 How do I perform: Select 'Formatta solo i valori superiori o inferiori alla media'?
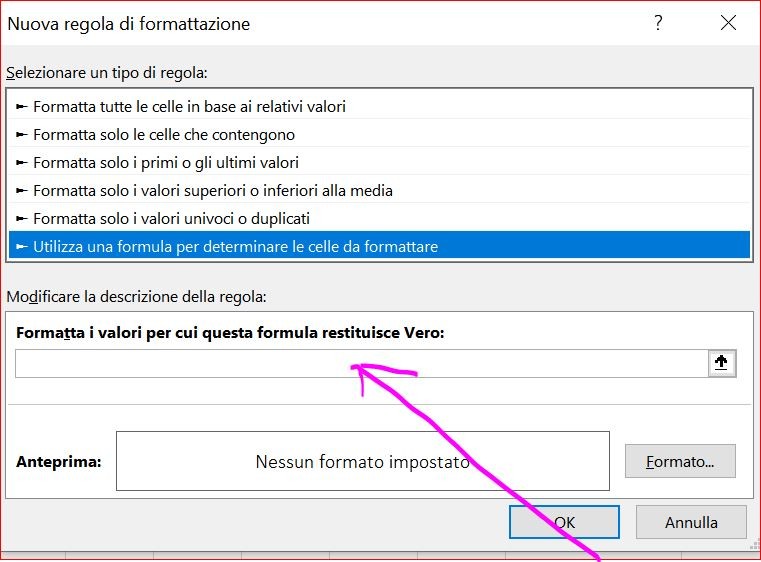tap(380, 190)
